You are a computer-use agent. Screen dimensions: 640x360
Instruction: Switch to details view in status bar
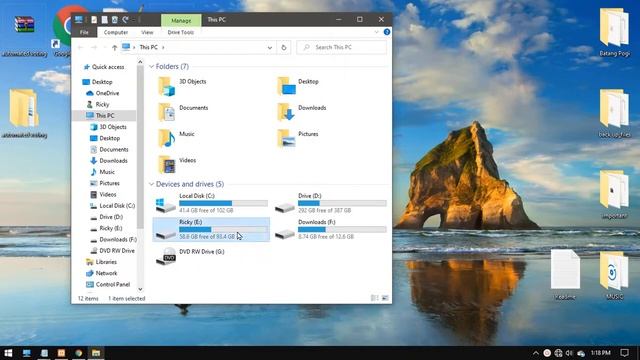[x=374, y=298]
